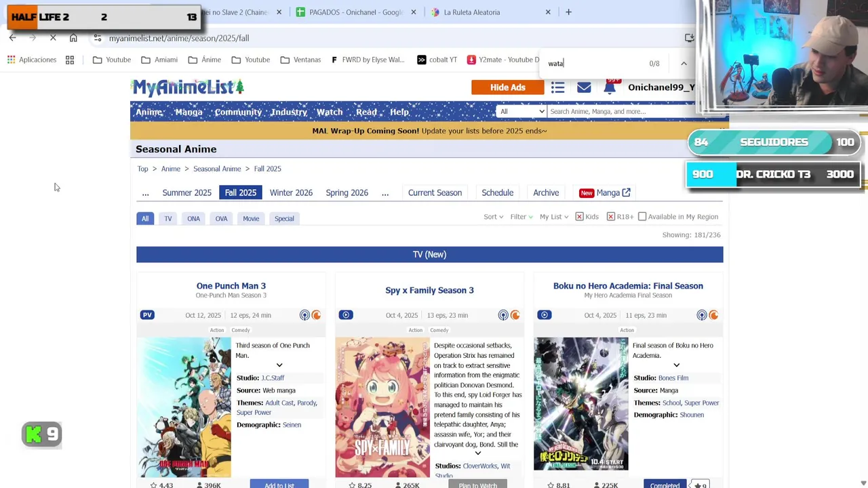The height and width of the screenshot is (488, 868).
Task: Open the cobalt YT bookmark
Action: click(x=437, y=60)
